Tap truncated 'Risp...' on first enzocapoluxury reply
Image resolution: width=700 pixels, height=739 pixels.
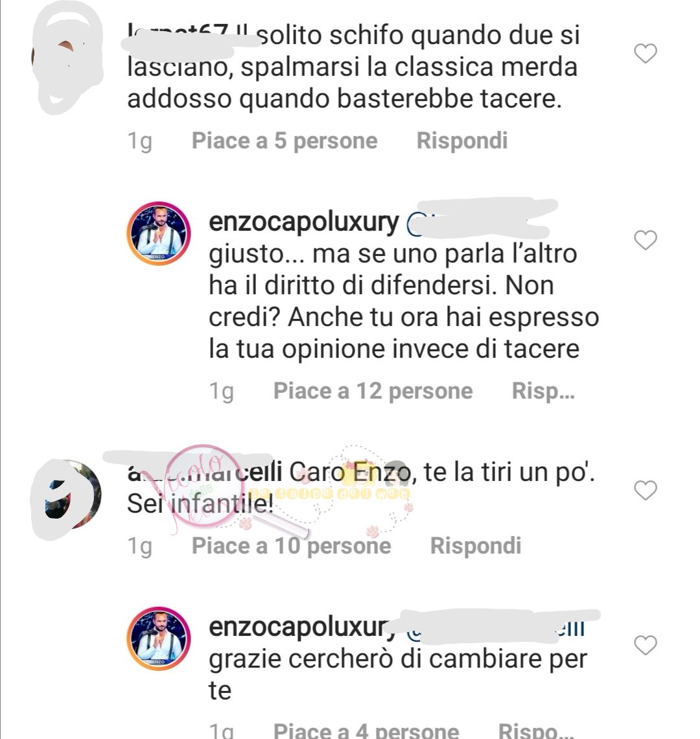click(x=543, y=391)
